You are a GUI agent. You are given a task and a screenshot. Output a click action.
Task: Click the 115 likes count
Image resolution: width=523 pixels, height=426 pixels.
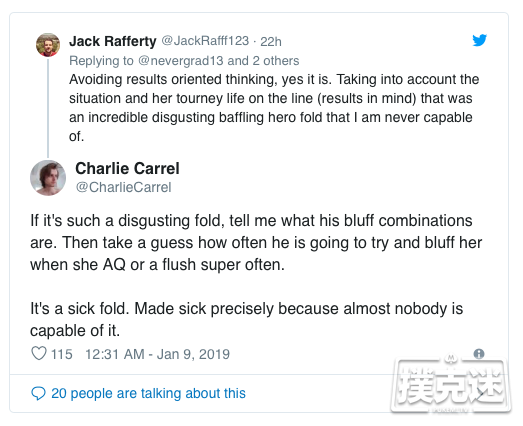(61, 354)
